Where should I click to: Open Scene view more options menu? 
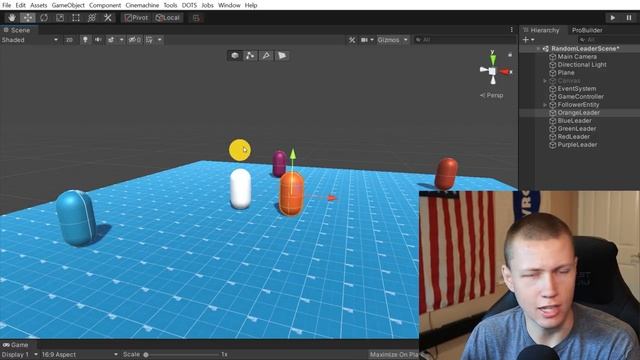click(511, 29)
